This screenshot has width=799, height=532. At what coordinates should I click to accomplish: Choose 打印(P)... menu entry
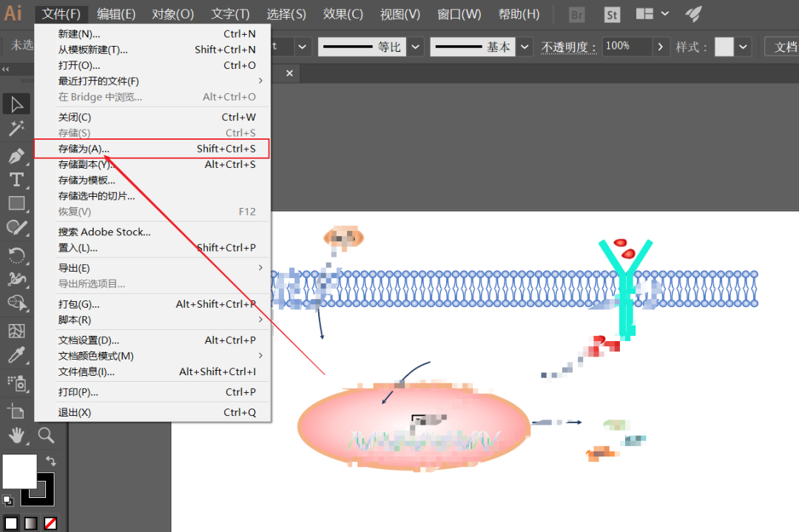point(152,392)
